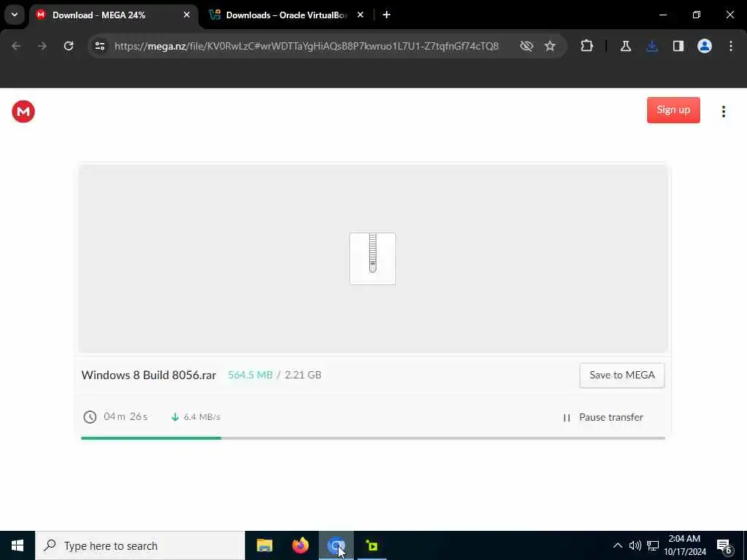This screenshot has height=560, width=747.
Task: Toggle the tracking protection eye icon
Action: point(527,46)
